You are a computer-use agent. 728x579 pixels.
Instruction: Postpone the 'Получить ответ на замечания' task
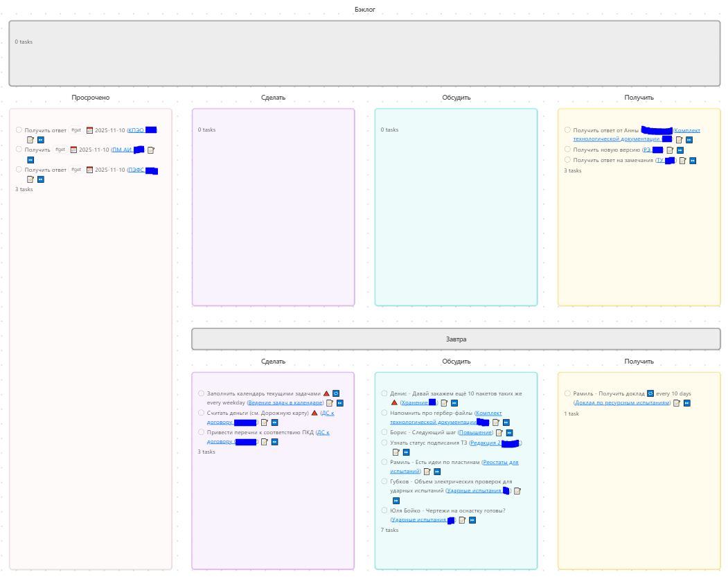pos(693,161)
